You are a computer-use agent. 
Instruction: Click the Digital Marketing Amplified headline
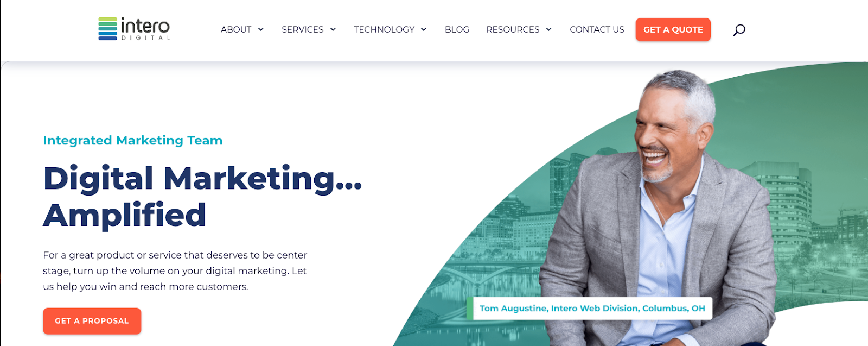202,196
